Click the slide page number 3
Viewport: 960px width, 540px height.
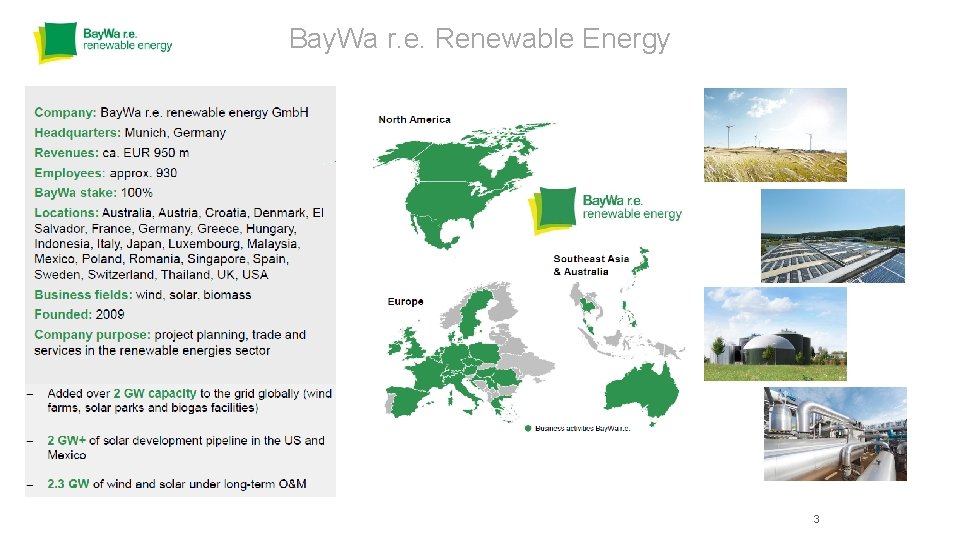816,519
